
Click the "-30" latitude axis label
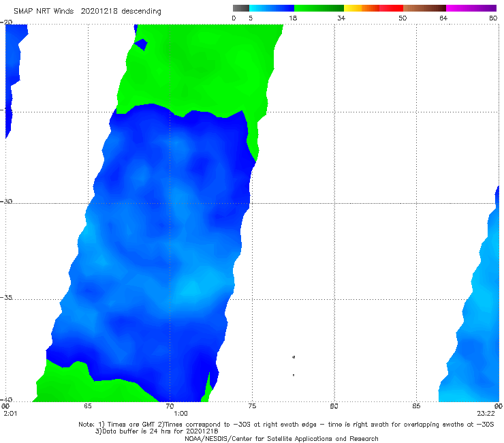tap(6, 201)
